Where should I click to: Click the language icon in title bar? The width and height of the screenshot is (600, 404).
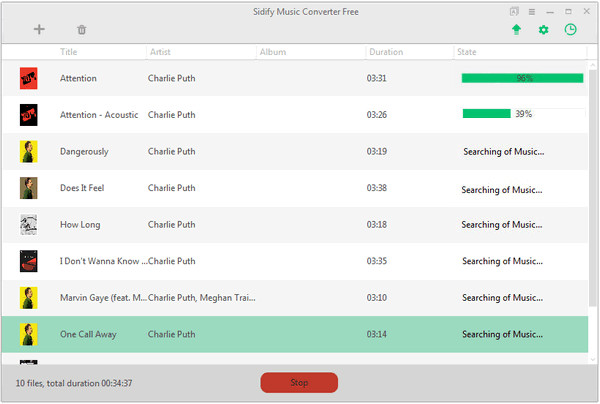(x=514, y=11)
